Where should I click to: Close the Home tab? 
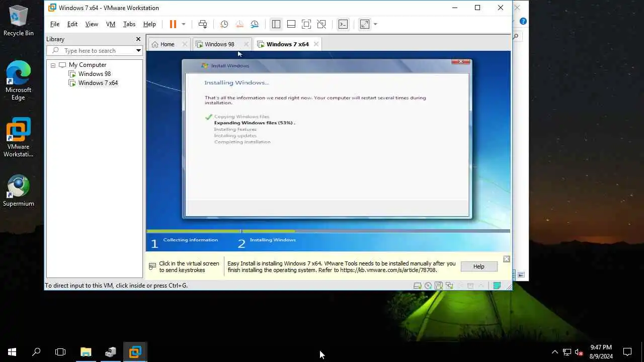click(x=185, y=44)
